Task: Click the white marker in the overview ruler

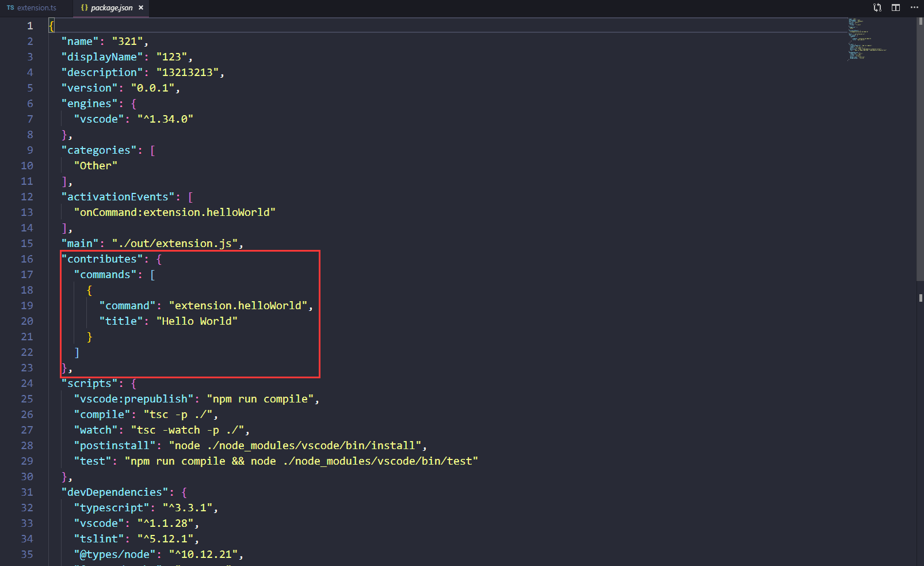Action: coord(921,298)
